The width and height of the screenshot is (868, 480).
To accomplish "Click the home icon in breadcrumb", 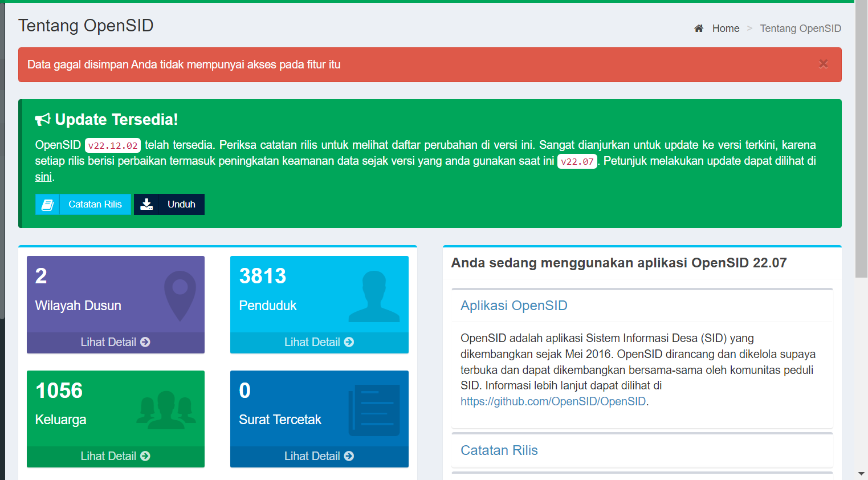I will pos(699,29).
